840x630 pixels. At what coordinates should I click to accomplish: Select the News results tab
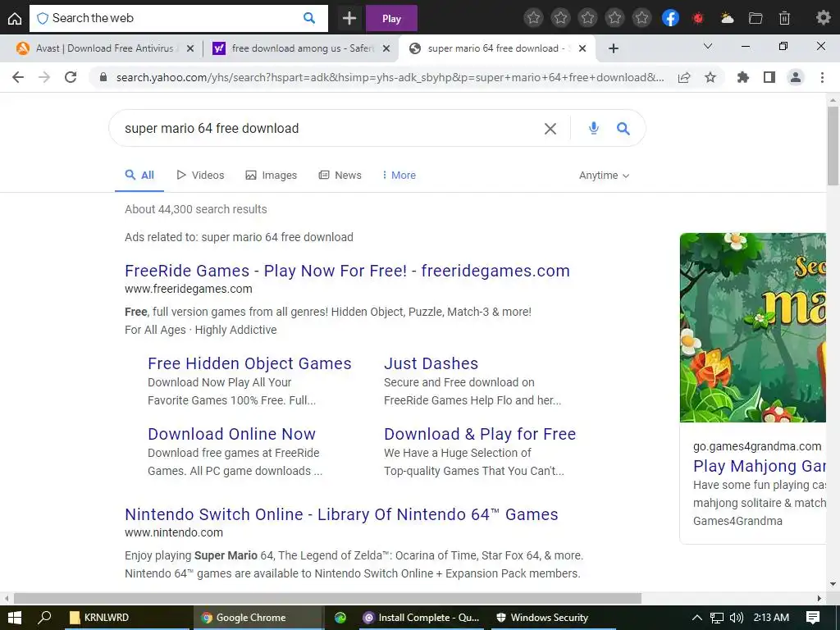pos(340,176)
